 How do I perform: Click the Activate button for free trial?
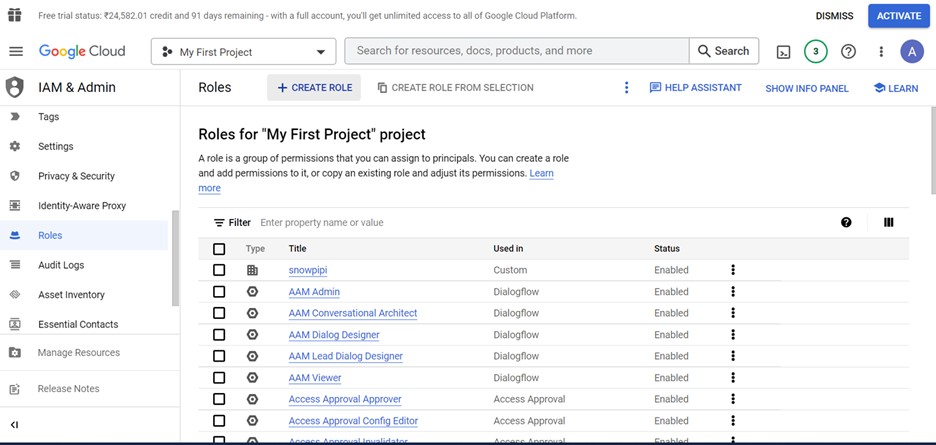click(x=898, y=16)
